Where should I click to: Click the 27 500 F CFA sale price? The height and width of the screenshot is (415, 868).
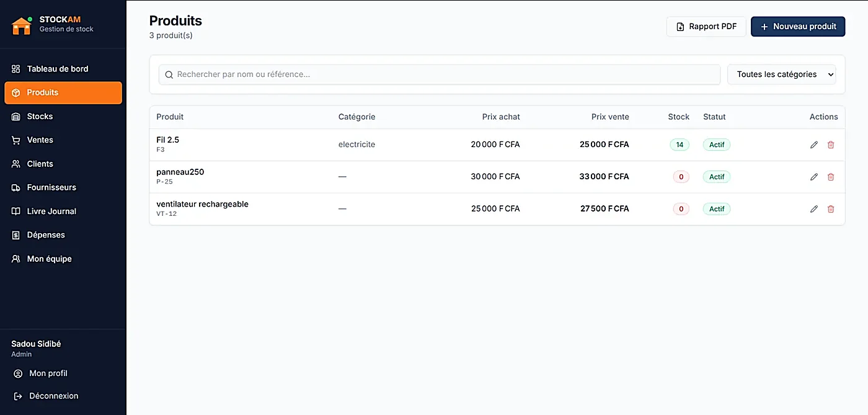(x=604, y=209)
